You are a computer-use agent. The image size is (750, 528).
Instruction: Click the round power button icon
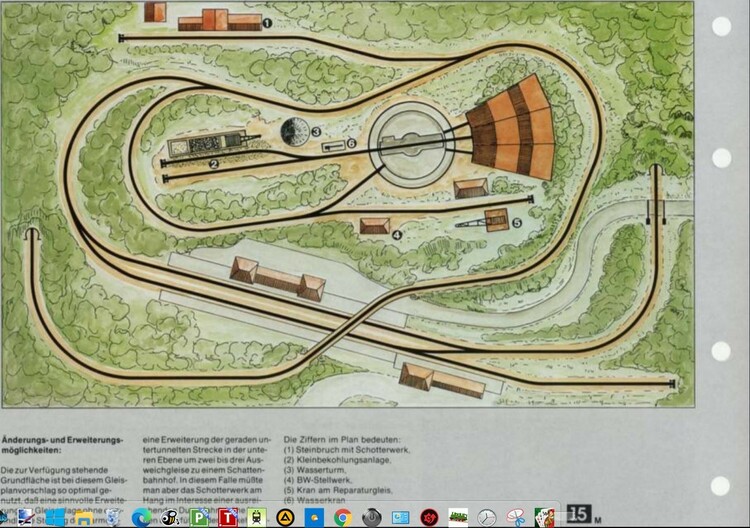pos(372,517)
